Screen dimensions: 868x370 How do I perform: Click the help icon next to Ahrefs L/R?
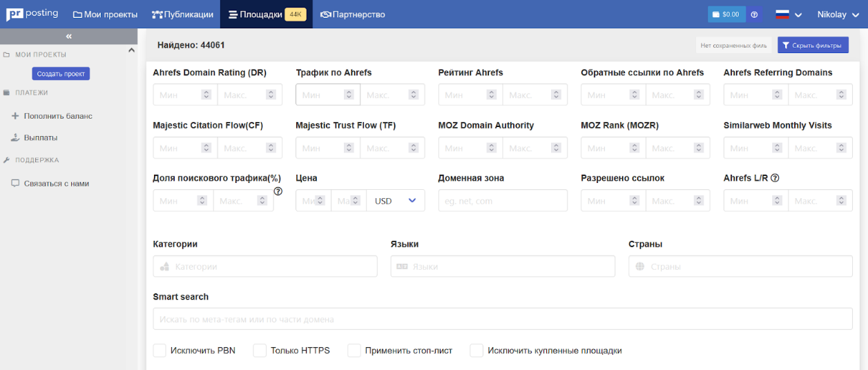click(x=775, y=178)
